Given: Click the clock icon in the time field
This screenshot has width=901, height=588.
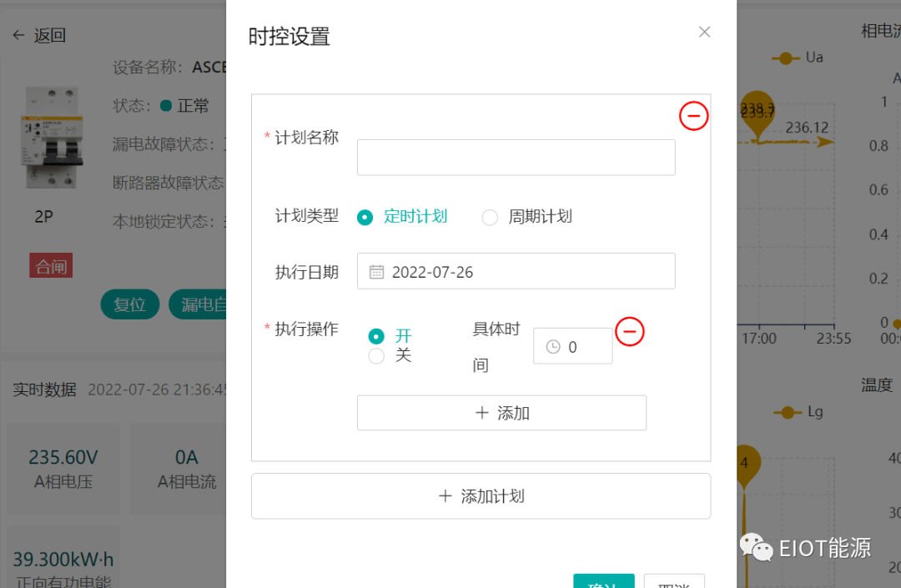Looking at the screenshot, I should [x=552, y=347].
